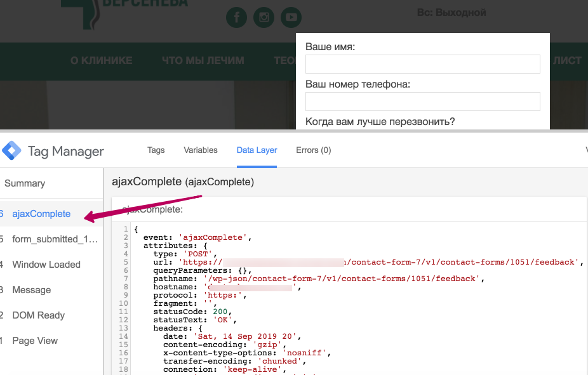Select the DOM Ready event
This screenshot has width=588, height=375.
tap(39, 315)
